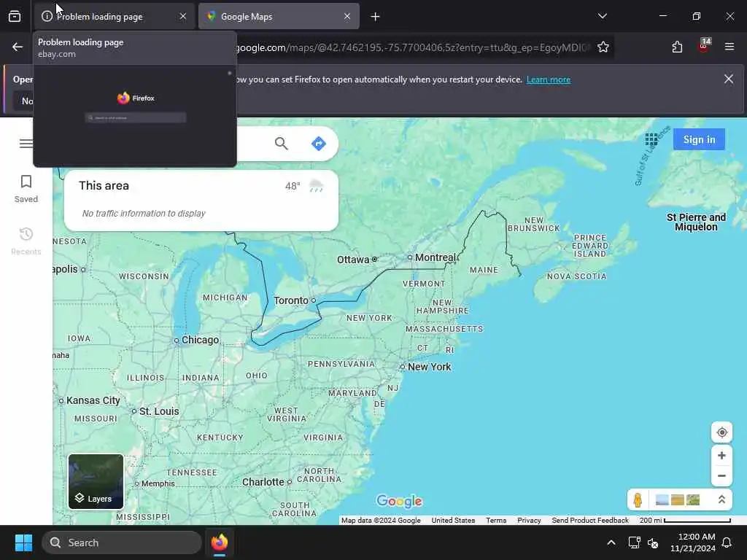
Task: Click the St Pierre and Miquelon label
Action: click(696, 222)
